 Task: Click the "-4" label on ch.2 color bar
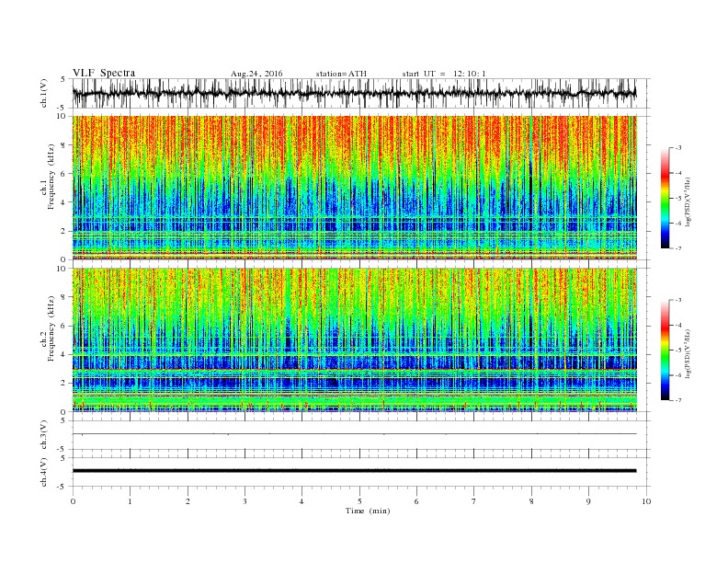pyautogui.click(x=677, y=326)
